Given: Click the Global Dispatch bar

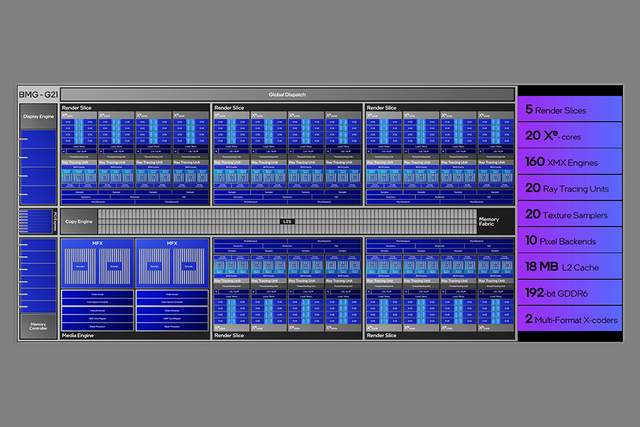Looking at the screenshot, I should coord(285,94).
